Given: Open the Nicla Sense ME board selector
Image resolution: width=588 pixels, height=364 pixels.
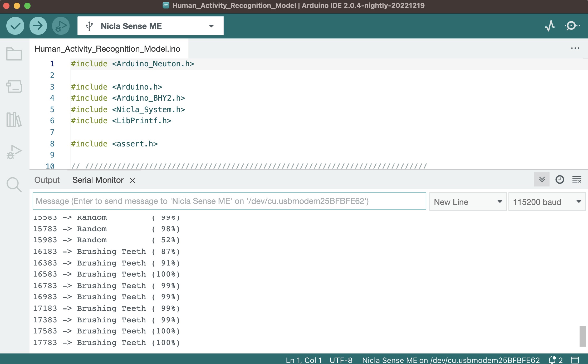Looking at the screenshot, I should pyautogui.click(x=151, y=26).
